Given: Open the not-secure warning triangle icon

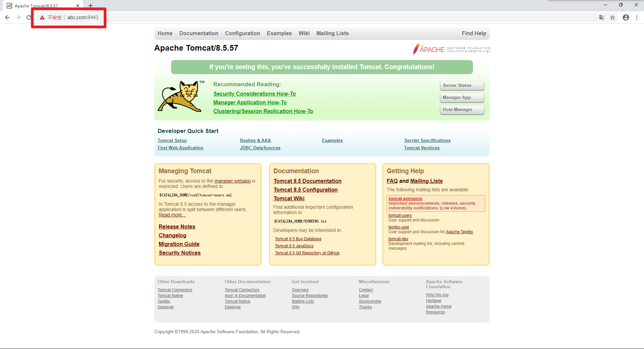Looking at the screenshot, I should coord(42,17).
